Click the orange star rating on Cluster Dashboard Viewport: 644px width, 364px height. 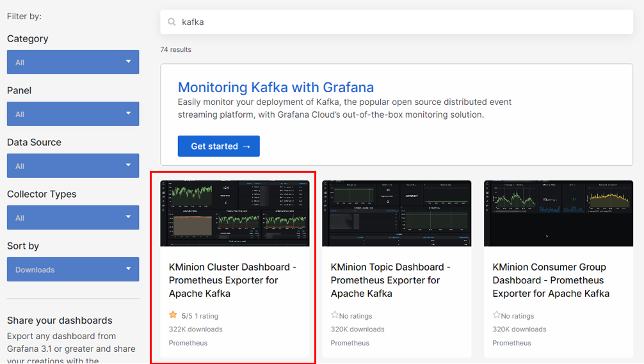pos(173,315)
